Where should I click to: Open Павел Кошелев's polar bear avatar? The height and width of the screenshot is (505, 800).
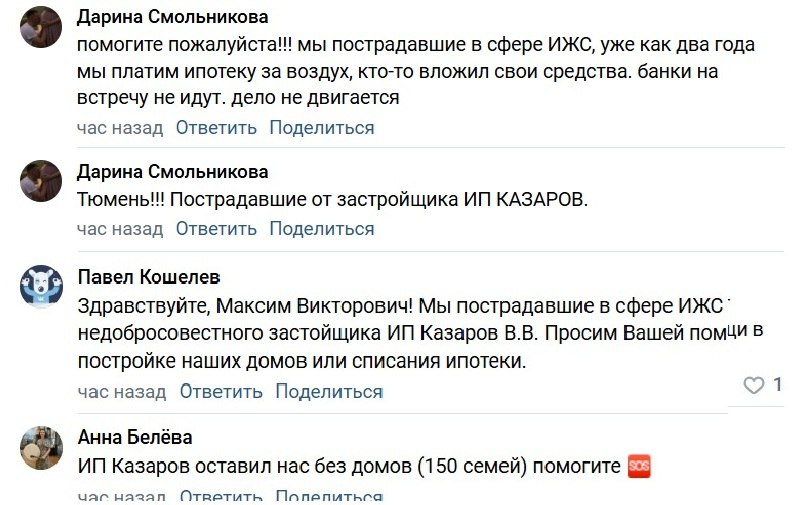click(x=42, y=287)
